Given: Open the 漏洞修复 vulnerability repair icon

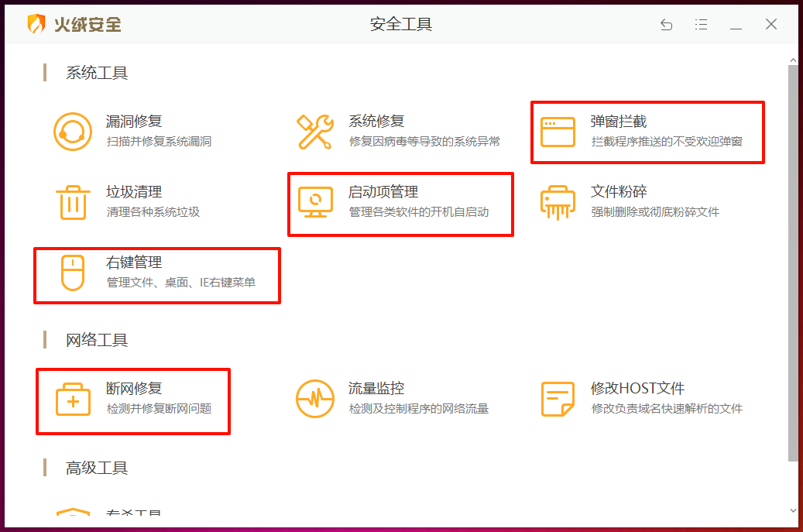Looking at the screenshot, I should (x=73, y=132).
